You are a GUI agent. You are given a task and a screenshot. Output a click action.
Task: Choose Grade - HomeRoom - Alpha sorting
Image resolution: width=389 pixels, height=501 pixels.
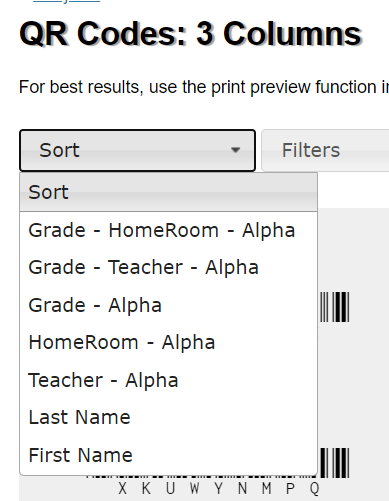[168, 230]
